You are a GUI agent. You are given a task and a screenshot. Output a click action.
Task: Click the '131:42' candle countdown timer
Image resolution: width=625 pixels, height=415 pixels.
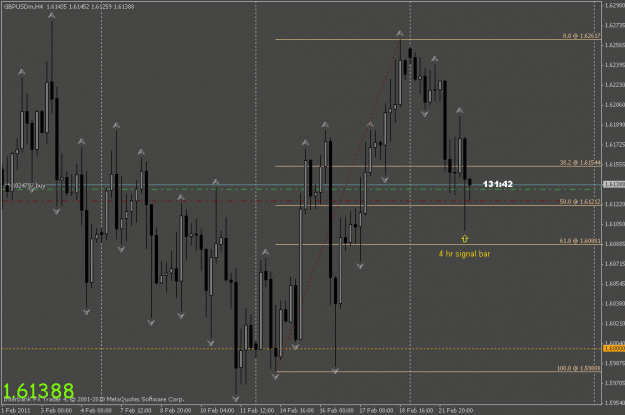(497, 184)
